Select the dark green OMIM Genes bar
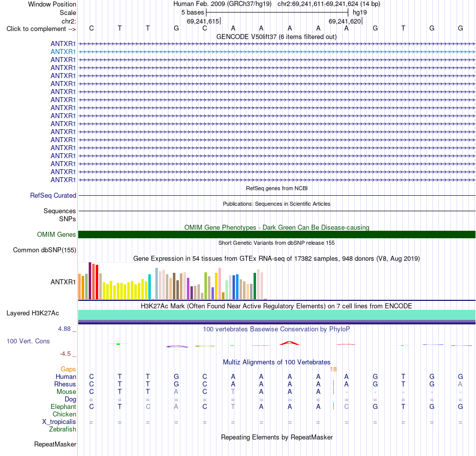This screenshot has height=456, width=476. pos(277,234)
